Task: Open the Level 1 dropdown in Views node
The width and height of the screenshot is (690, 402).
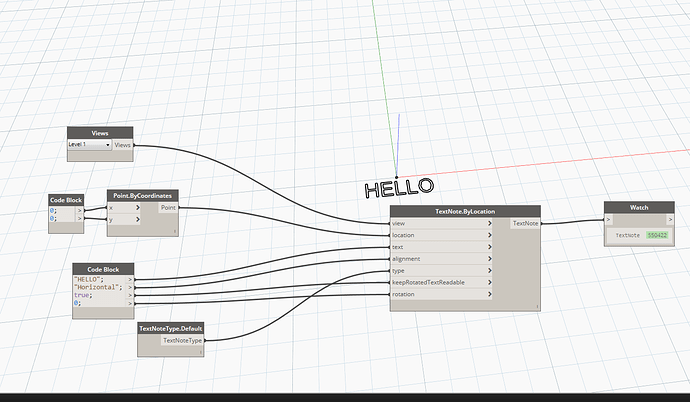Action: pos(89,145)
